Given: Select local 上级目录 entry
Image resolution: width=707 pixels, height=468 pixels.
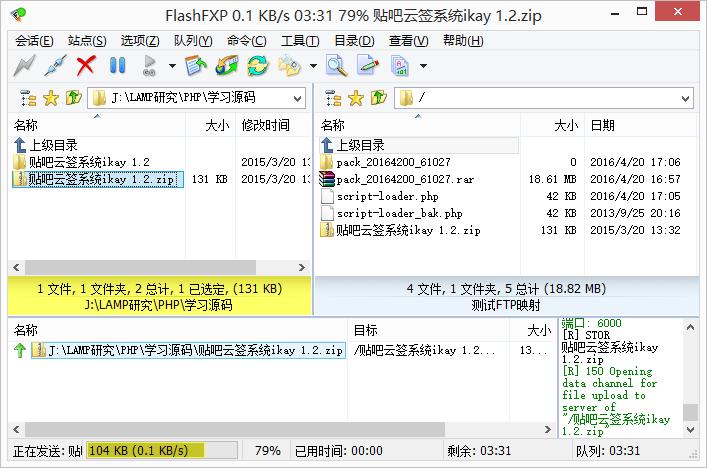Looking at the screenshot, I should click(46, 145).
